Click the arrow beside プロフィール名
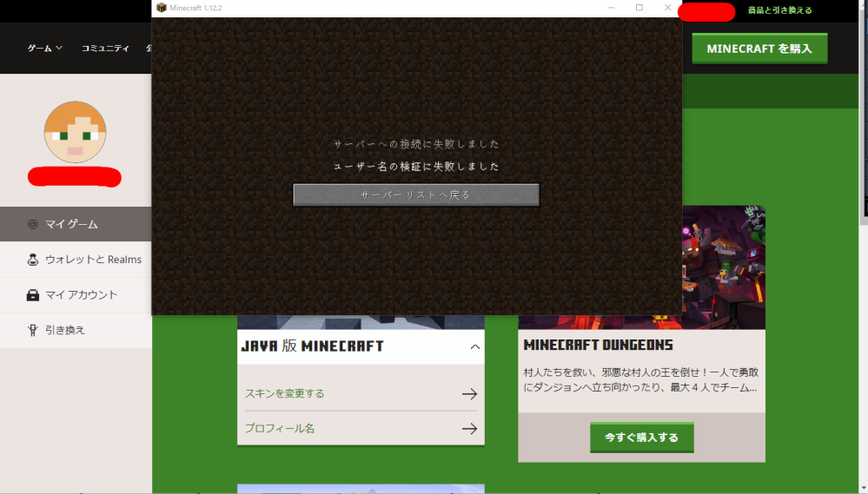Screen dimensions: 868x494 point(469,429)
